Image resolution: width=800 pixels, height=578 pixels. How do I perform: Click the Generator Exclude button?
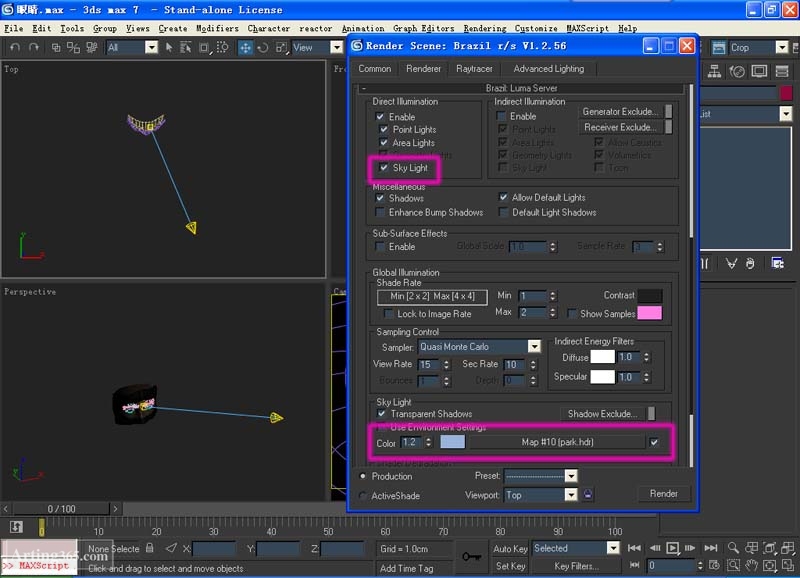click(x=620, y=111)
